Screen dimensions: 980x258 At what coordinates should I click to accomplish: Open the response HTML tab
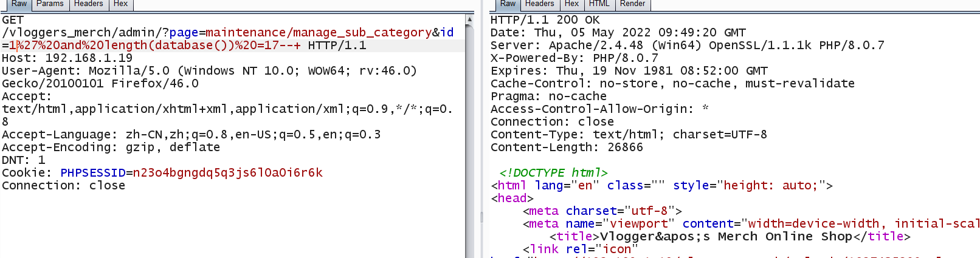click(x=599, y=4)
